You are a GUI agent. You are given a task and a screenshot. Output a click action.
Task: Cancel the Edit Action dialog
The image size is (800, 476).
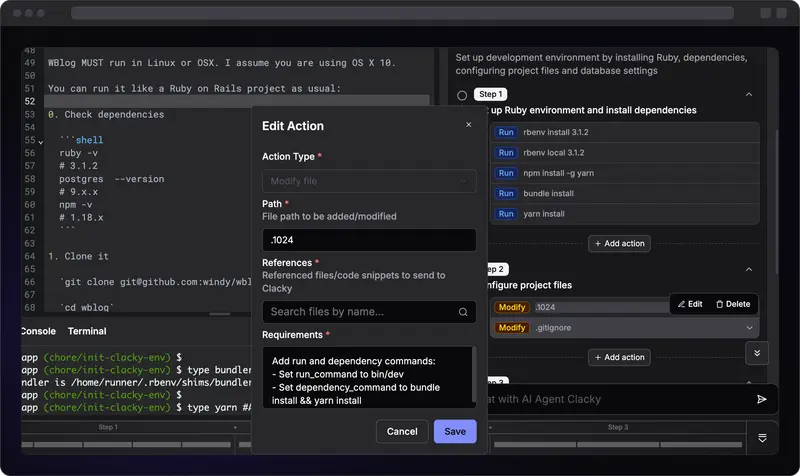[402, 431]
